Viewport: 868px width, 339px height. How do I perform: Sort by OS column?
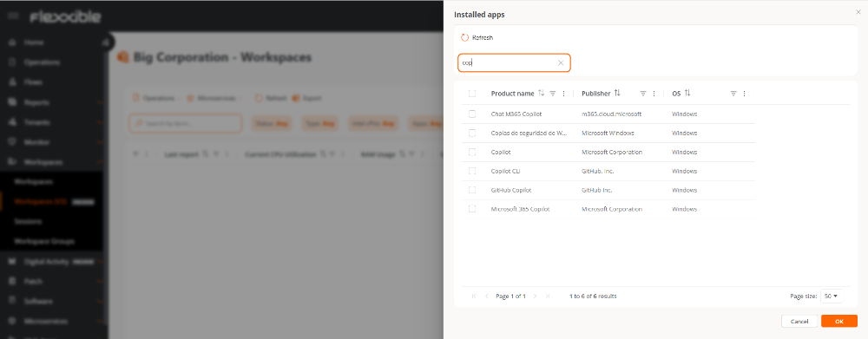pos(687,94)
